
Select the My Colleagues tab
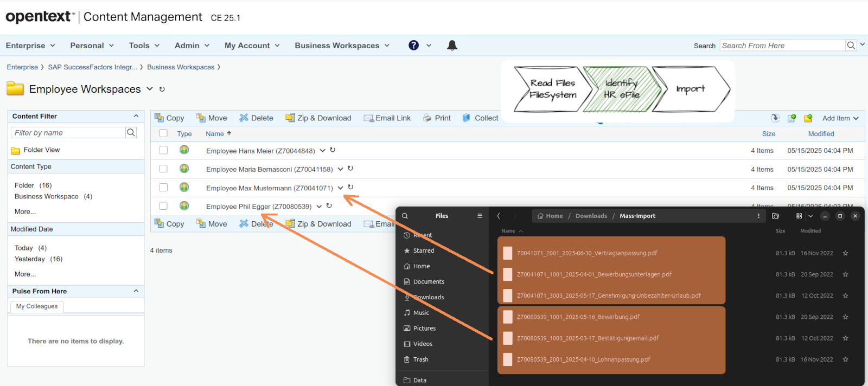click(x=37, y=306)
